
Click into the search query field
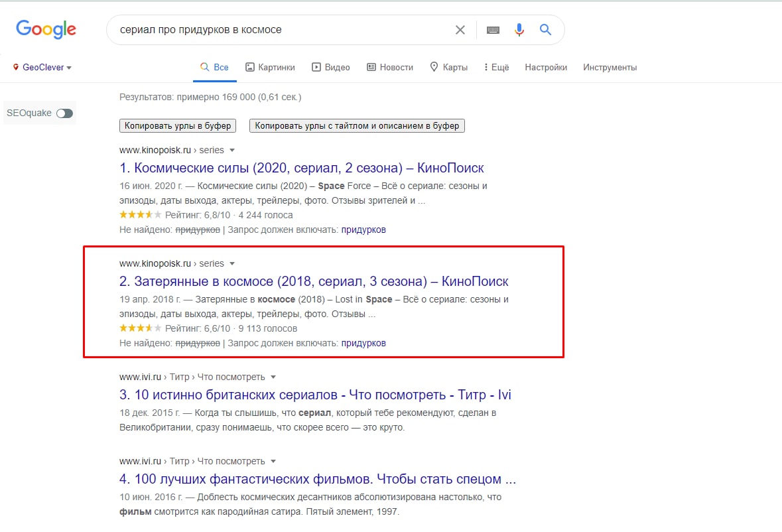click(282, 30)
